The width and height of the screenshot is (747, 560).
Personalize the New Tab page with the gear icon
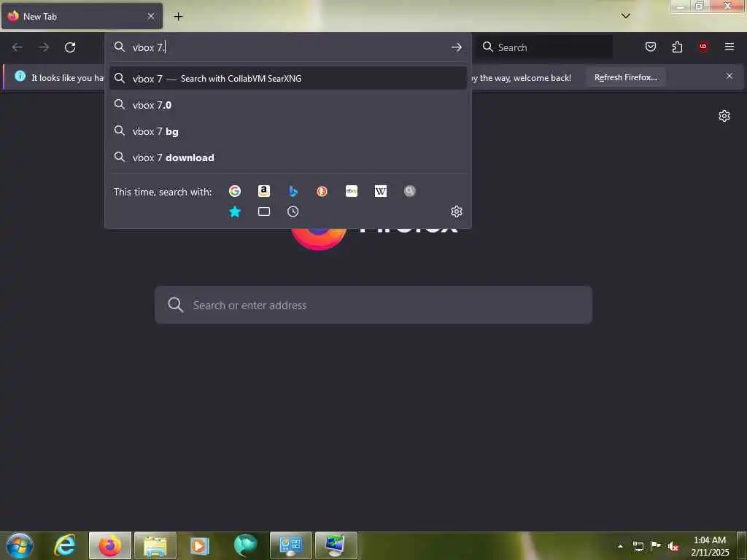tap(724, 116)
